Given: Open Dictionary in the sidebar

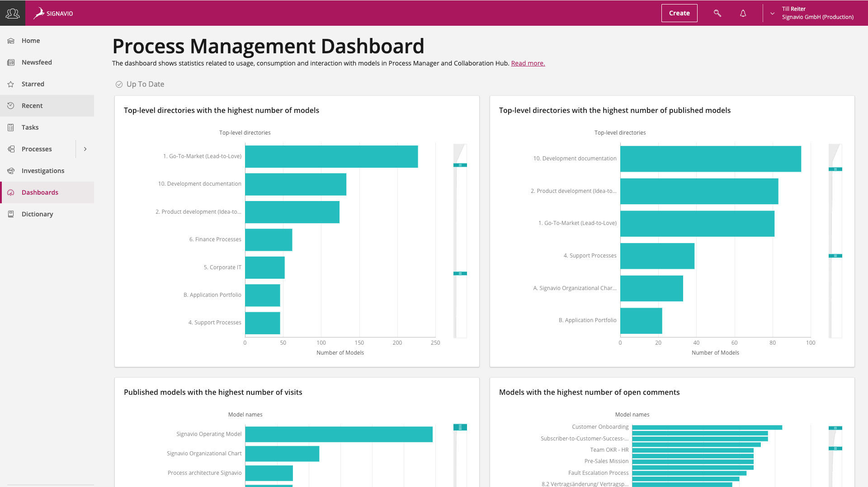Looking at the screenshot, I should (x=47, y=214).
